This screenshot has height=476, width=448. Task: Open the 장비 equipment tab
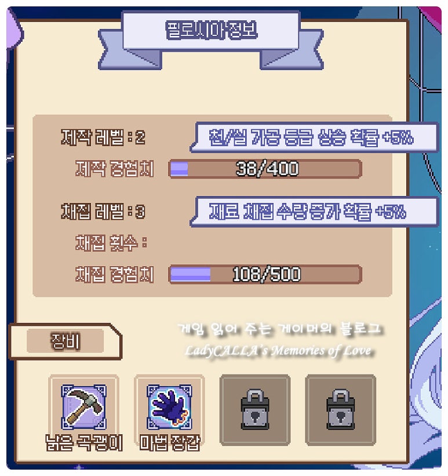click(65, 341)
